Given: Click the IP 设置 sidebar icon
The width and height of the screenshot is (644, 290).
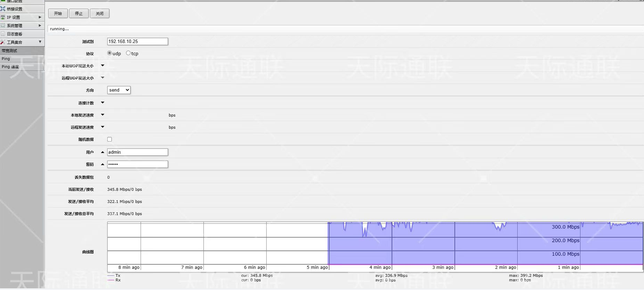Looking at the screenshot, I should [x=3, y=17].
